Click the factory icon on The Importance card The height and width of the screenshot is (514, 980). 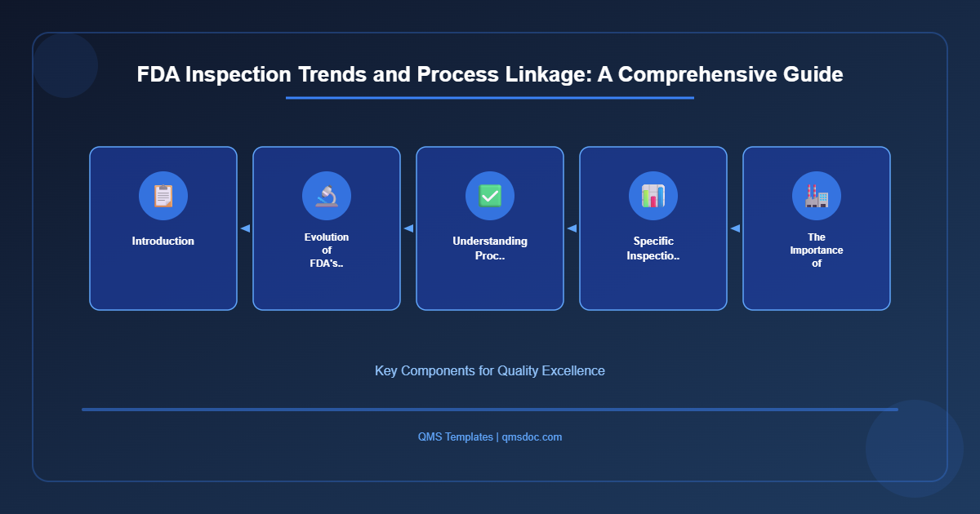click(x=817, y=196)
